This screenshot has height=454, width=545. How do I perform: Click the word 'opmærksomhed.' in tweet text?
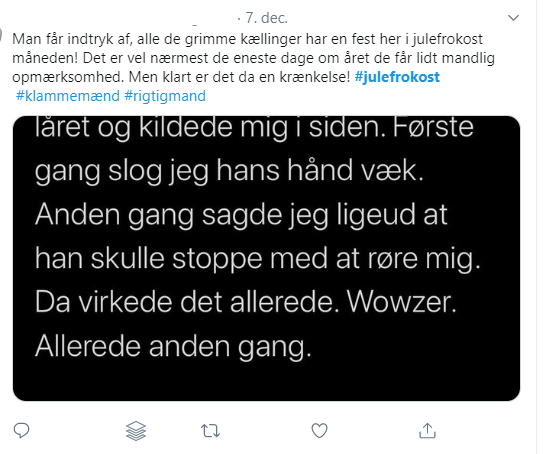click(x=68, y=77)
